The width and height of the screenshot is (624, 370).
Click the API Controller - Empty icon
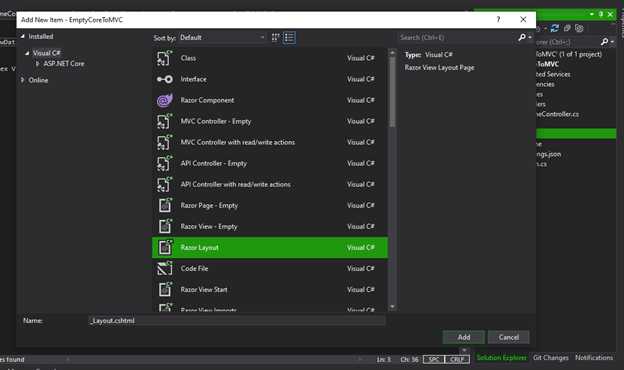click(164, 164)
